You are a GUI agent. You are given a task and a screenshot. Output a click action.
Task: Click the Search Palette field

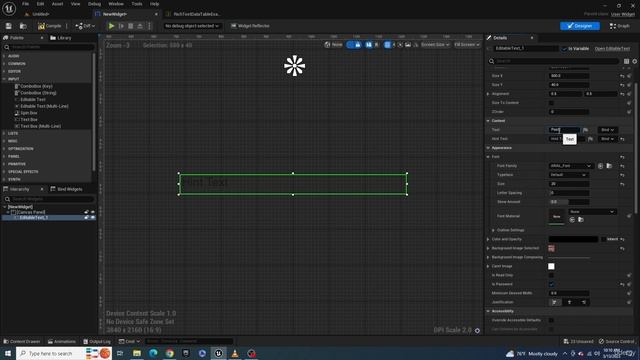click(49, 47)
